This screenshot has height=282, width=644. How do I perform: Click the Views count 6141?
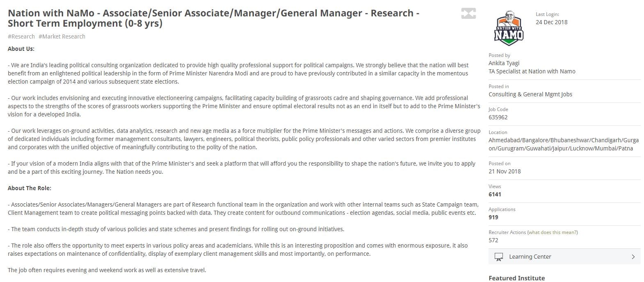tap(495, 194)
